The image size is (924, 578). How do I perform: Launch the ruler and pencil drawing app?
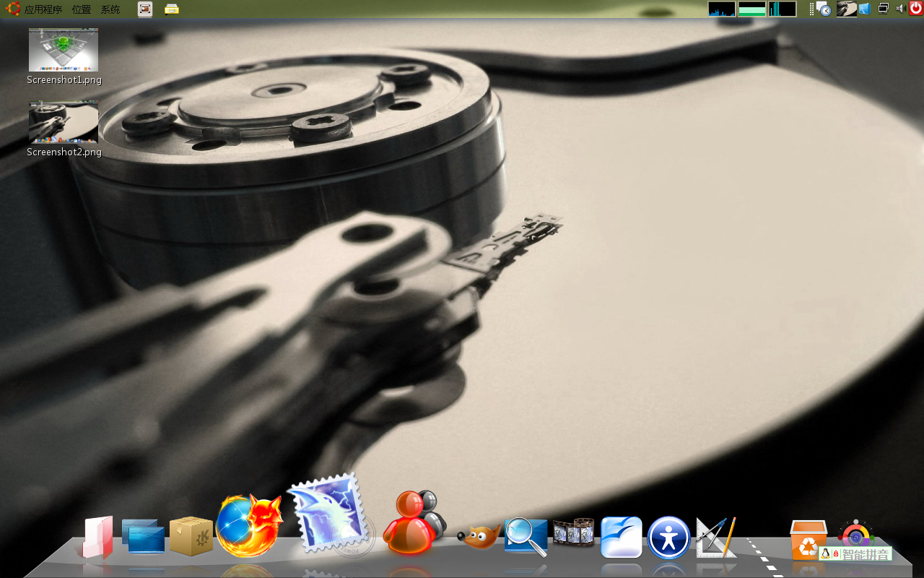click(716, 537)
